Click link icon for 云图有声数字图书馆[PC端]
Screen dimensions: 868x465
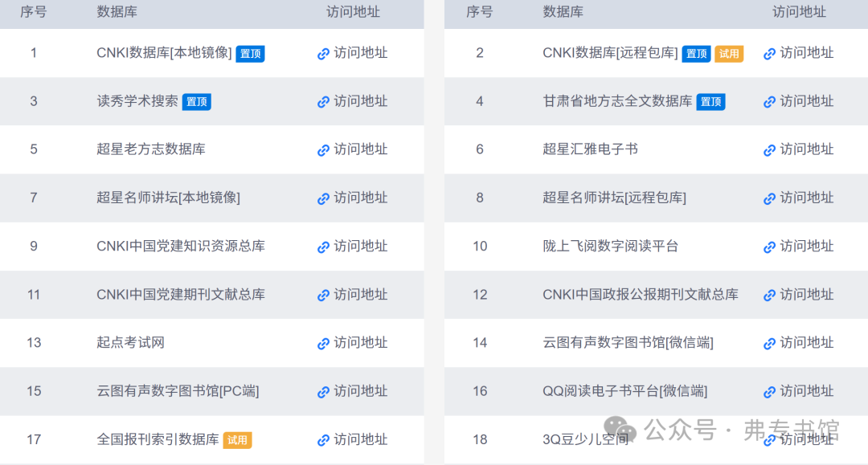(x=323, y=392)
